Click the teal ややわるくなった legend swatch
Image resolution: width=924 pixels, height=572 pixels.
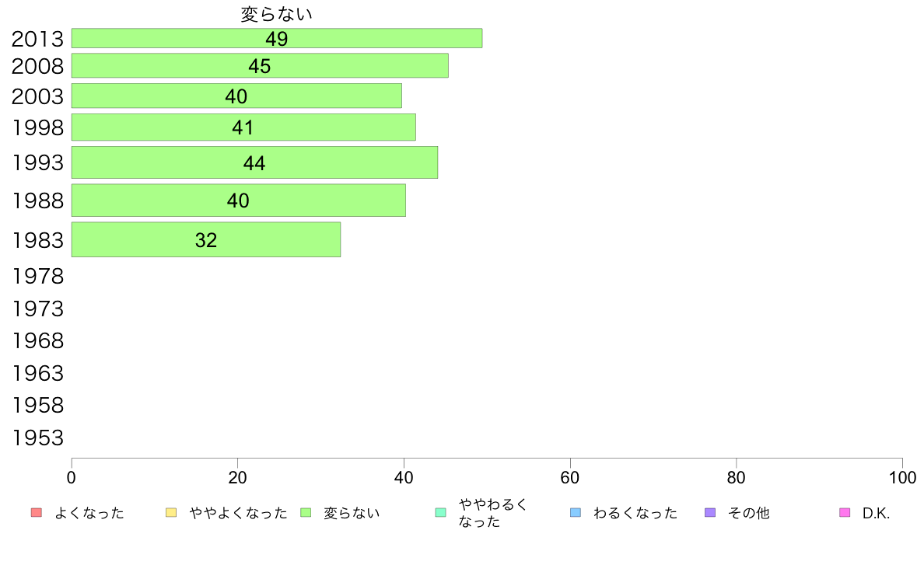point(440,512)
